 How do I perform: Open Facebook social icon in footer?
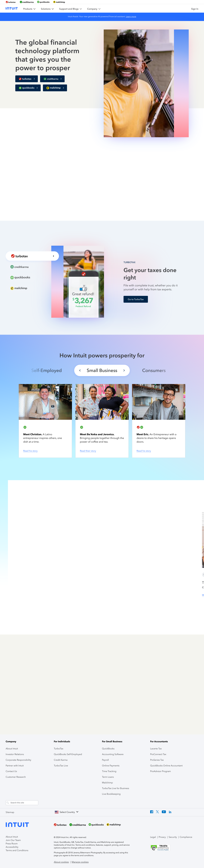coord(151,812)
